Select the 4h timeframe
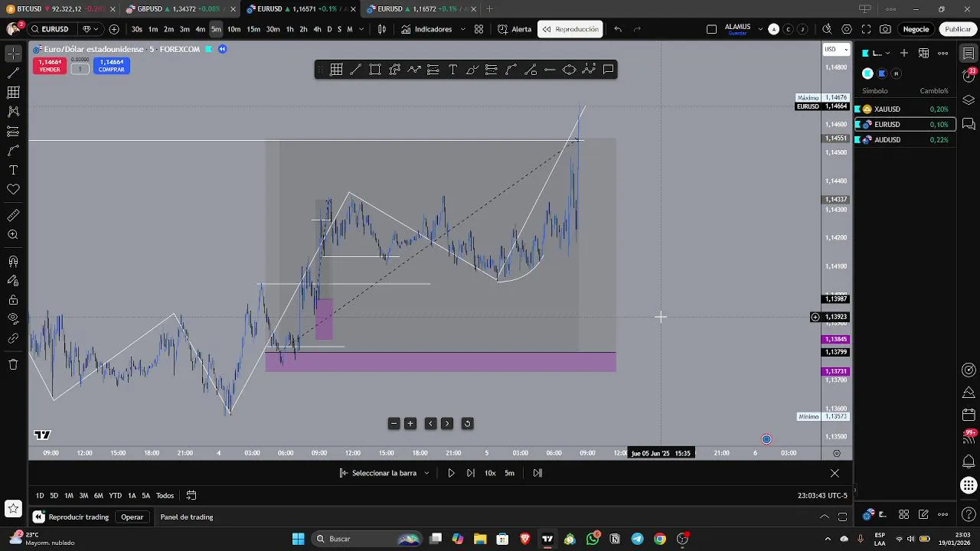This screenshot has height=551, width=980. [317, 29]
